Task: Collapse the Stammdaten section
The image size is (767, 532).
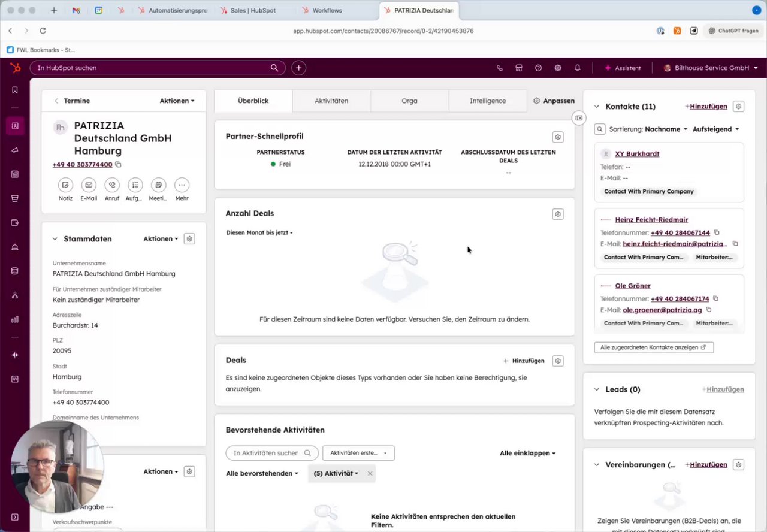Action: tap(56, 239)
